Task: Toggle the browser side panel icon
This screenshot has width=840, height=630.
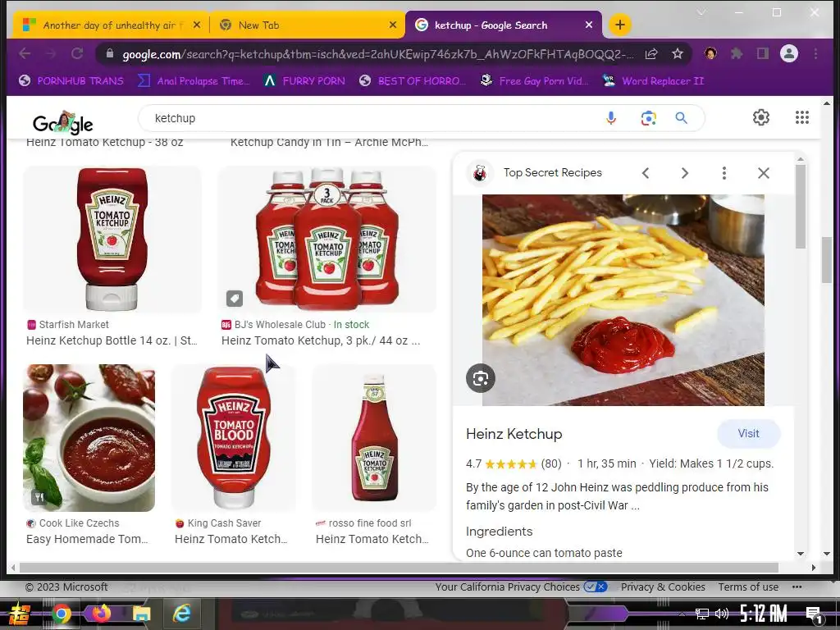Action: [x=762, y=53]
